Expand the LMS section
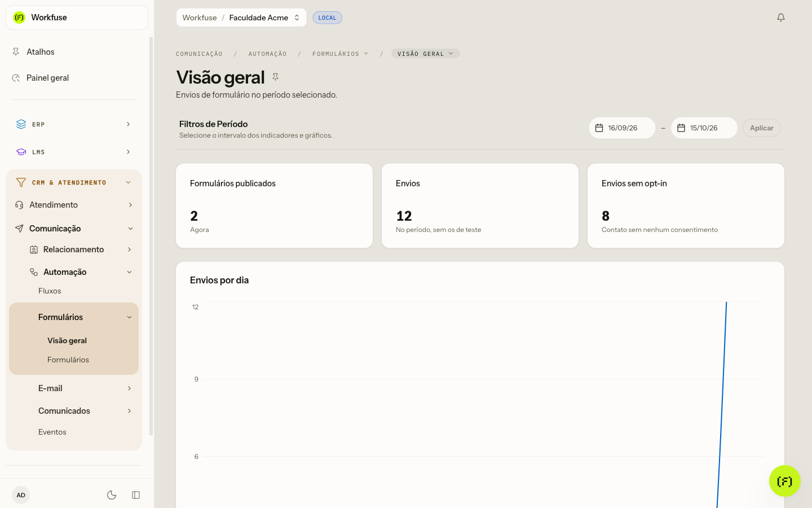812x508 pixels. (x=129, y=152)
